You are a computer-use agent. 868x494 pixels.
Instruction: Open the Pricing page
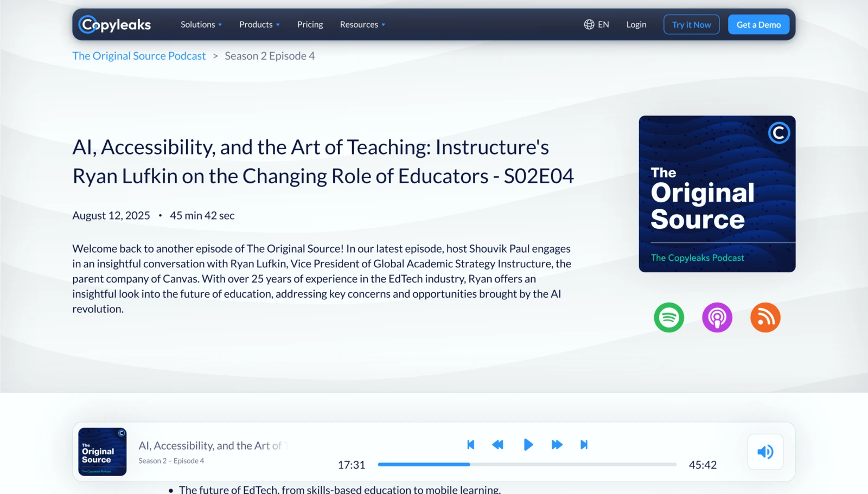pyautogui.click(x=310, y=24)
